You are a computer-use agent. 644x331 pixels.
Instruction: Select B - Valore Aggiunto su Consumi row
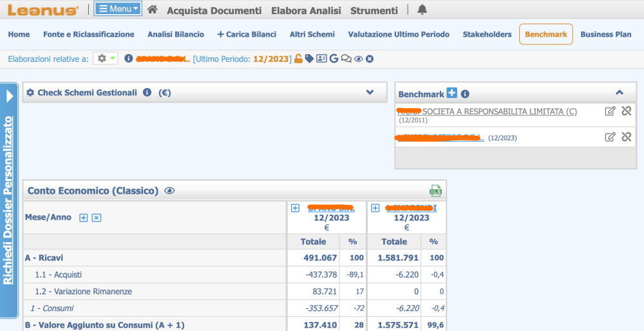104,325
